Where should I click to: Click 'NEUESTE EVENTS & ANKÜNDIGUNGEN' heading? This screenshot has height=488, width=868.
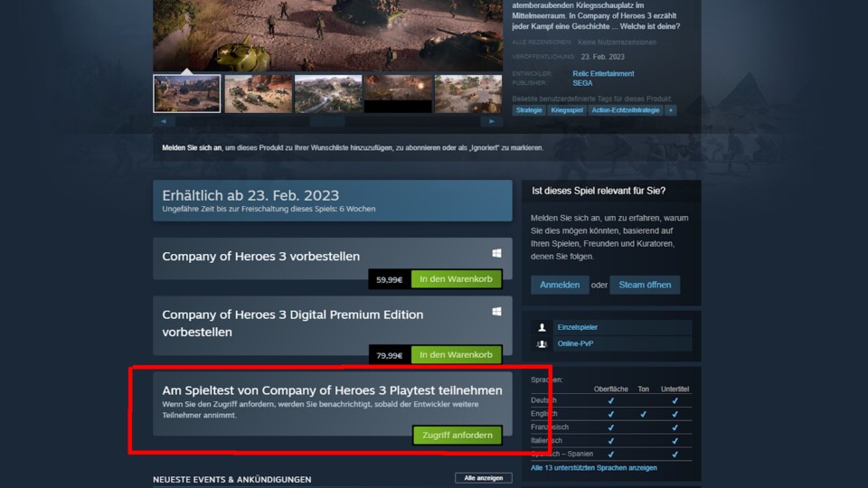tap(232, 479)
